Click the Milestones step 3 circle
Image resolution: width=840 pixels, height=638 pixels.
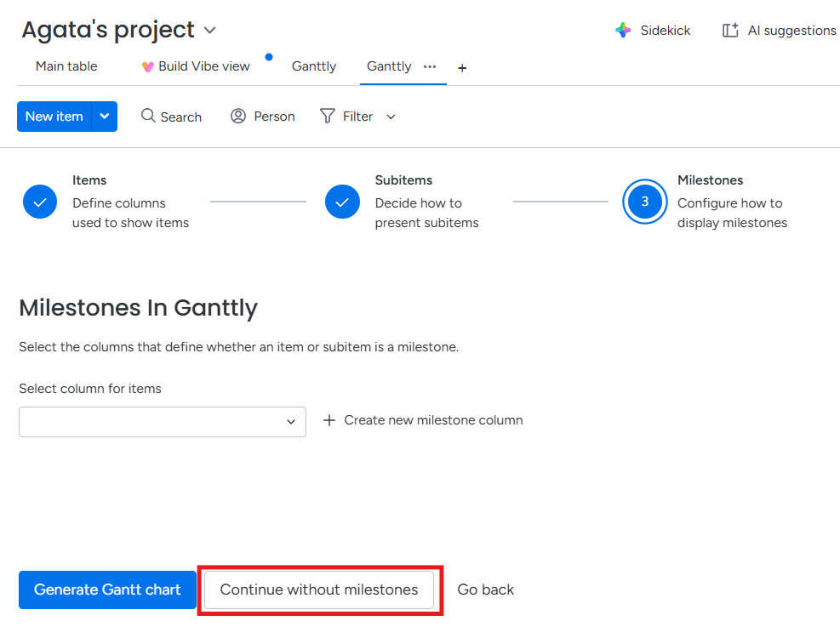pyautogui.click(x=645, y=202)
